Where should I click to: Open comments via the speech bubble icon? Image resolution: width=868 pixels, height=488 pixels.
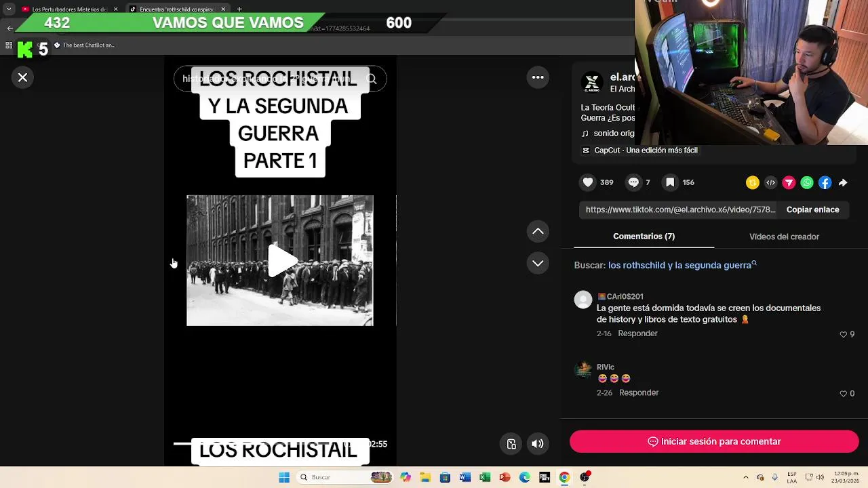[x=633, y=182]
